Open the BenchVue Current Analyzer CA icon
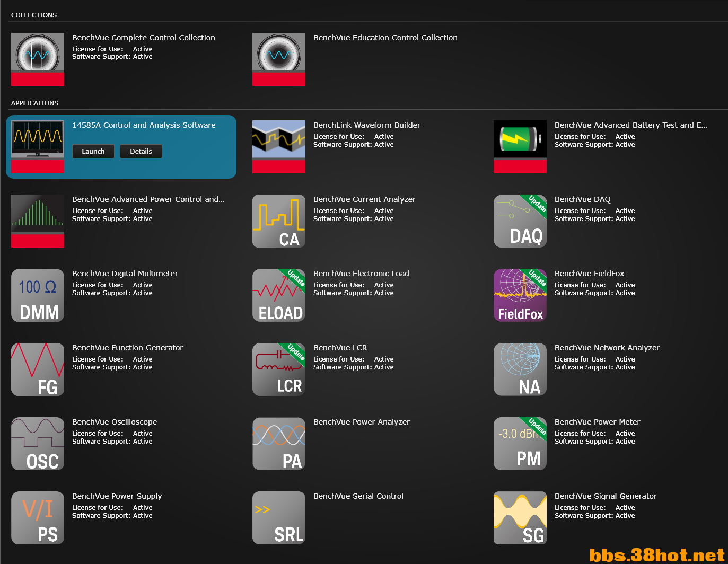Viewport: 728px width, 564px height. [x=279, y=221]
